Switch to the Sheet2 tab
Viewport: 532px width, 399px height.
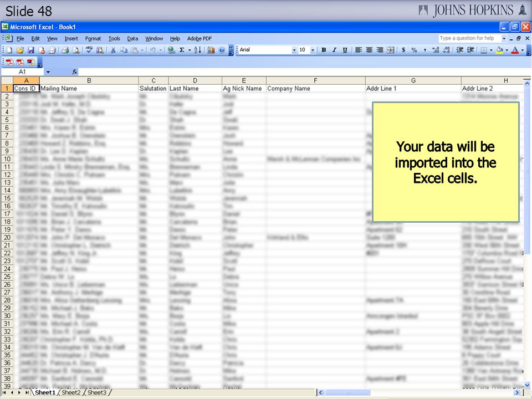coord(71,392)
